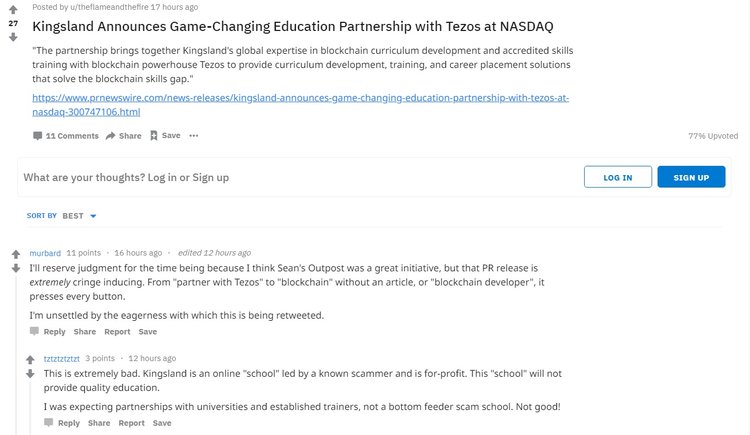Downvote murbard's comment
Screen dimensions: 750x435
(16, 268)
